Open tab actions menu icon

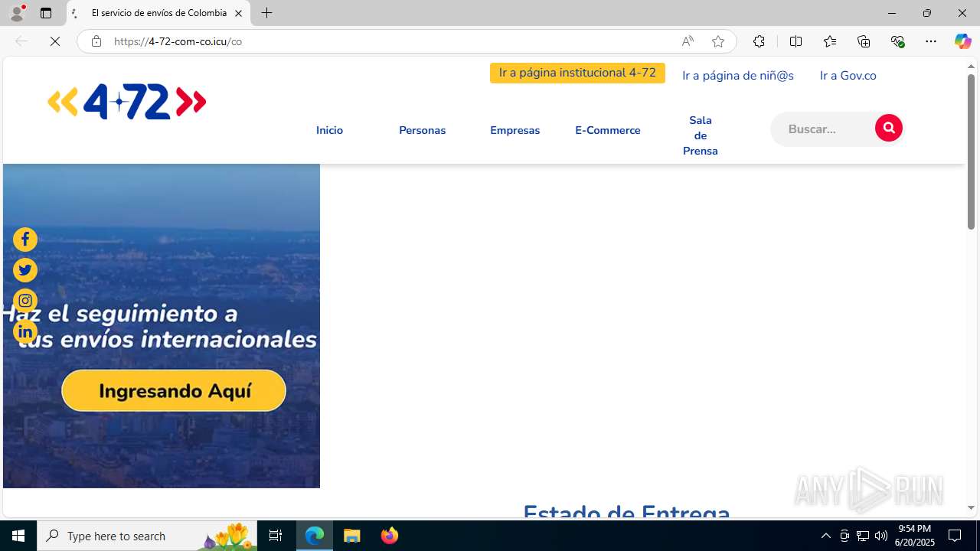46,13
